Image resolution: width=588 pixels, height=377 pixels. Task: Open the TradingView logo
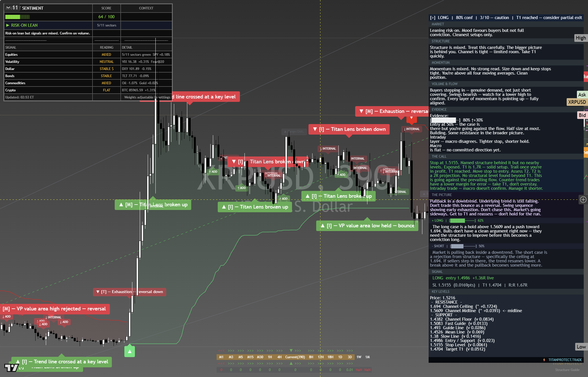coord(12,368)
